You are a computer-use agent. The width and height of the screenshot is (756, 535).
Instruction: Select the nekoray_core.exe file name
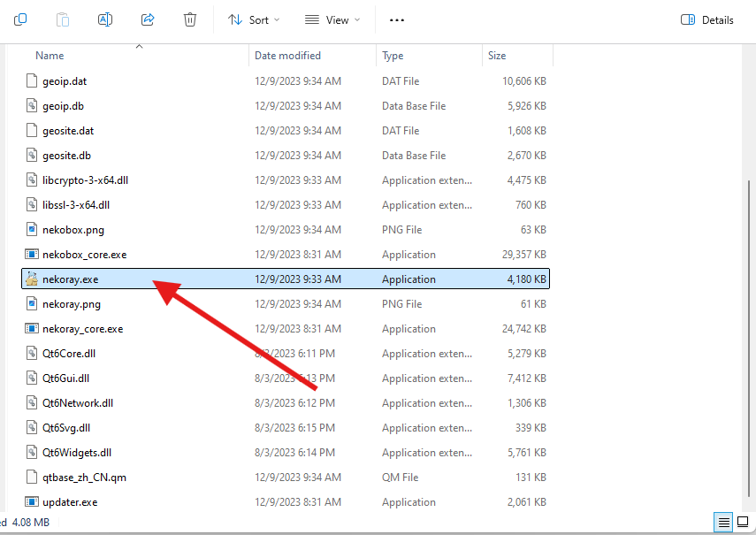point(83,329)
